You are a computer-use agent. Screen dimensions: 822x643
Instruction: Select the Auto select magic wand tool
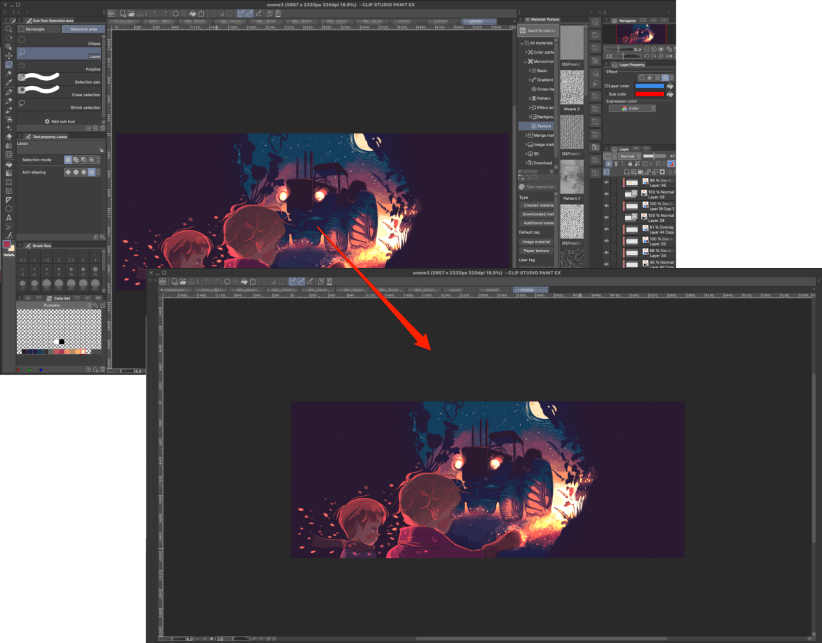(8, 73)
